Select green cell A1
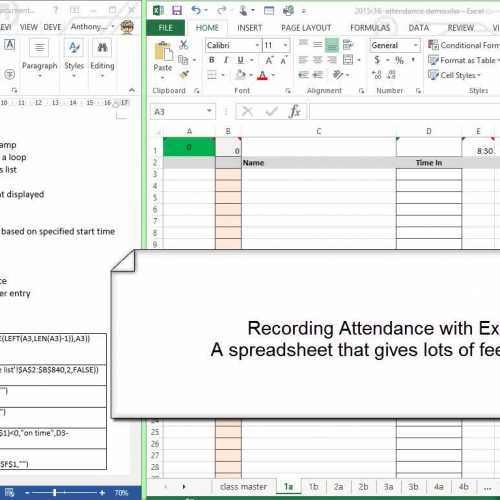The width and height of the screenshot is (500, 500). [x=189, y=147]
